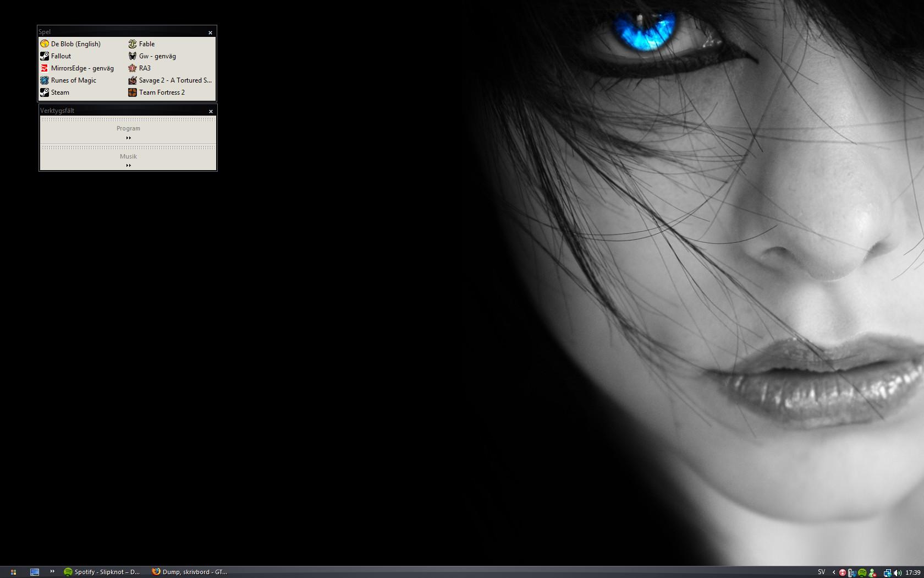924x578 pixels.
Task: Expand the Program toolbar chevron
Action: click(x=128, y=138)
